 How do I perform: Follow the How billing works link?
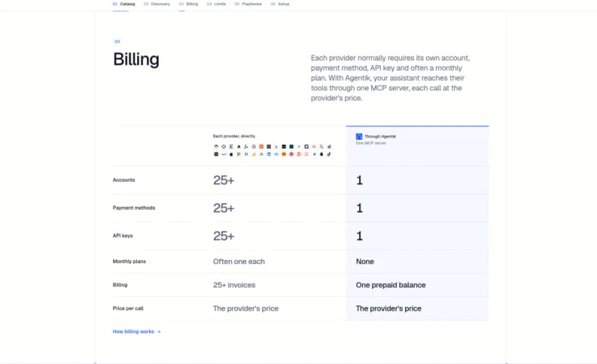coord(137,332)
